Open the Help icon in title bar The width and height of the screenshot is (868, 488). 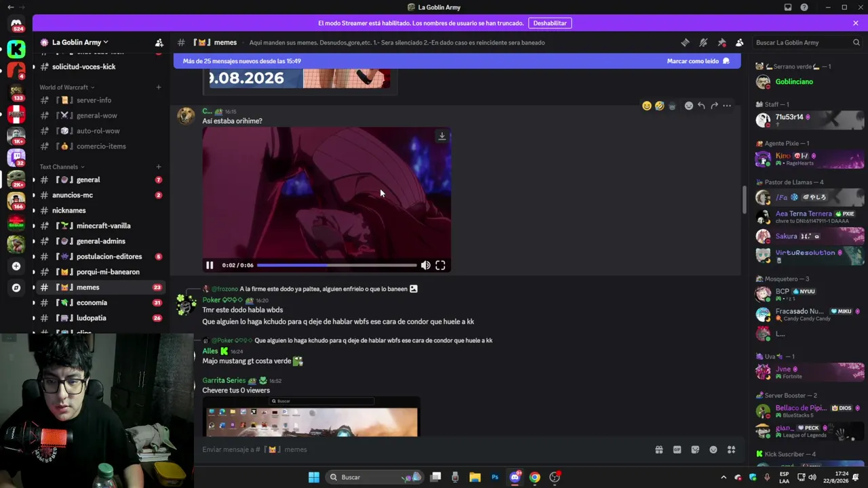pyautogui.click(x=804, y=7)
